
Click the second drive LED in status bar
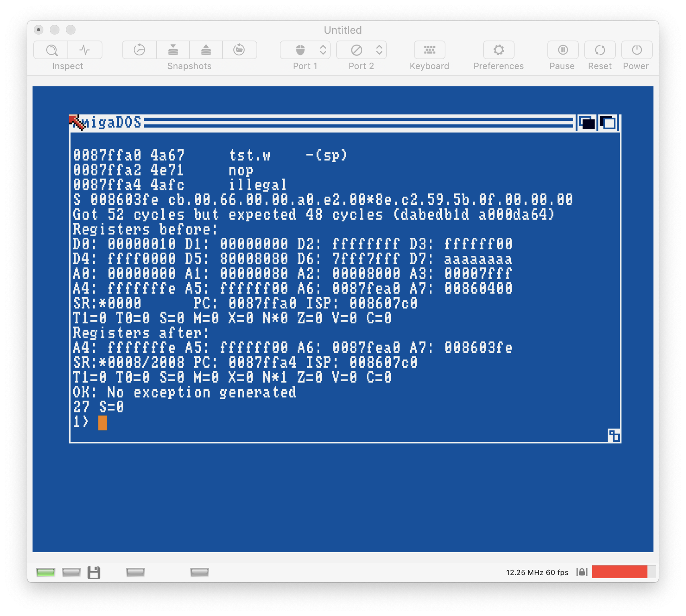pyautogui.click(x=135, y=572)
